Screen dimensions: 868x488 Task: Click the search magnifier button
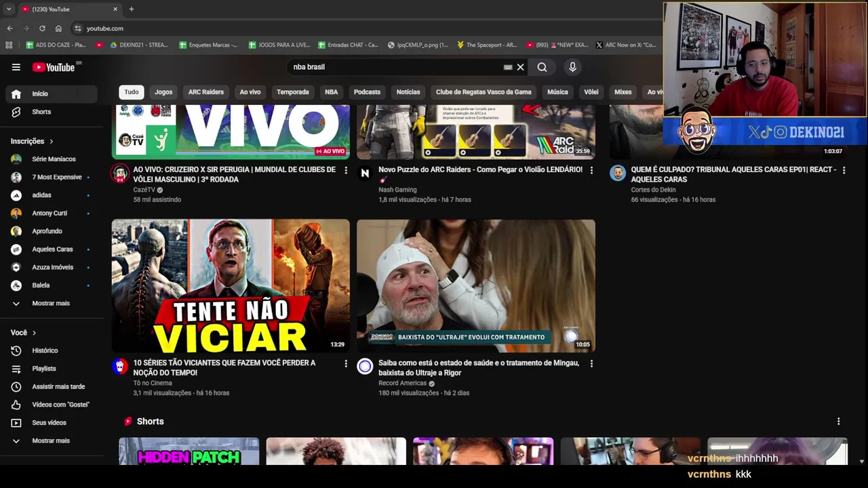click(542, 67)
